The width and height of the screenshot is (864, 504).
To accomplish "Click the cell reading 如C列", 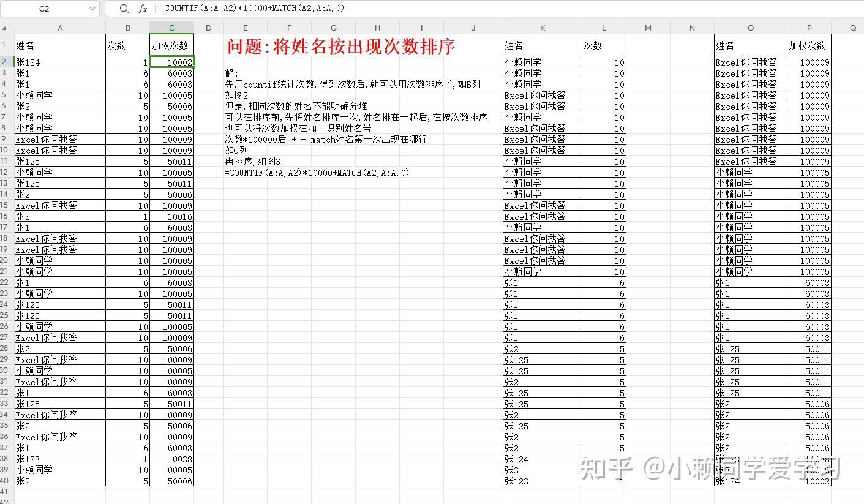I will [236, 151].
